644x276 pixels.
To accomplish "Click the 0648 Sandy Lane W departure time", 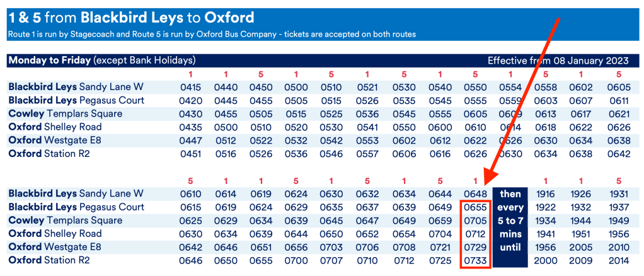I will [x=475, y=193].
